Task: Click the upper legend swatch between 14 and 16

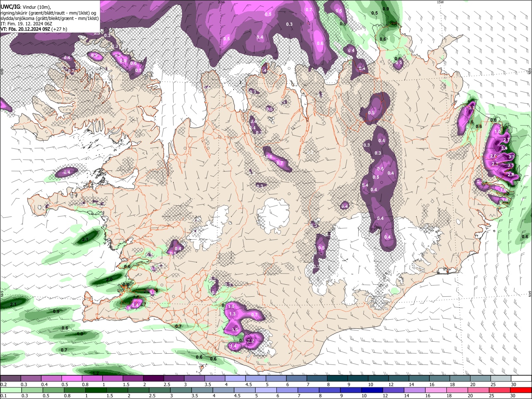Action: [x=419, y=379]
